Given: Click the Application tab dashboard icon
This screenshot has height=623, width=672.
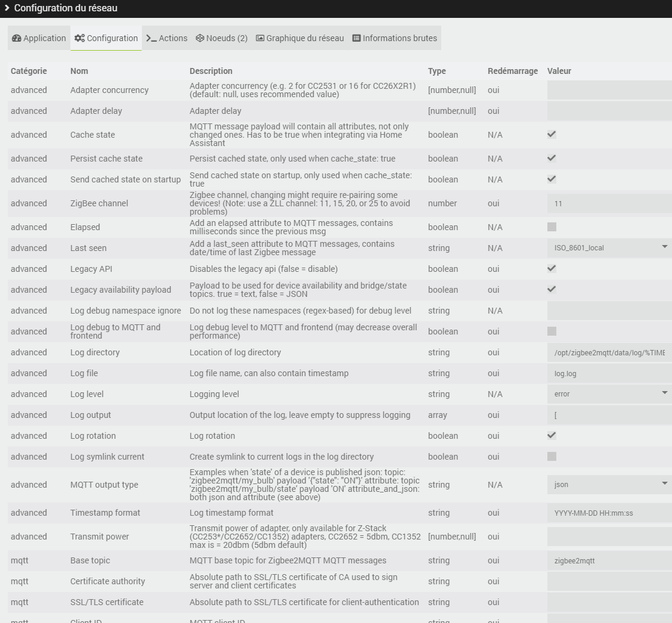Looking at the screenshot, I should click(16, 38).
